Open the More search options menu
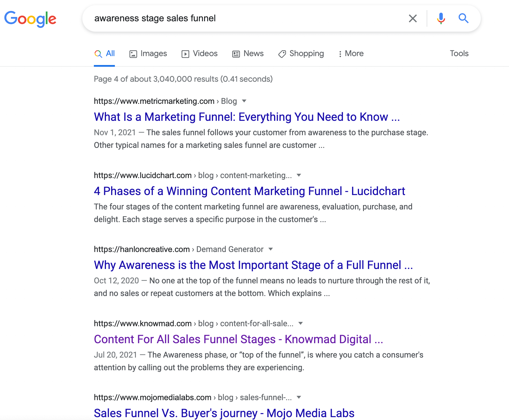 click(351, 54)
